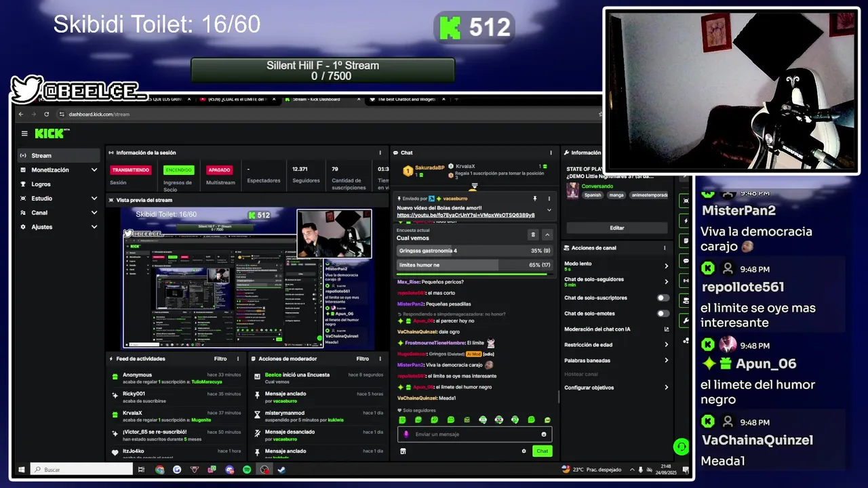868x488 pixels.
Task: Open Modo lento options arrow
Action: [666, 266]
